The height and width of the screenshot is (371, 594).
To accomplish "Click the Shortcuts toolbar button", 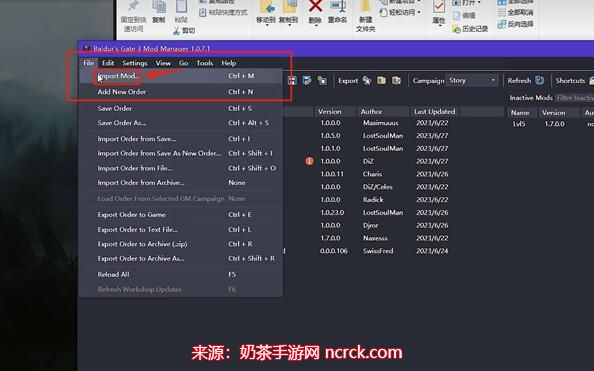I will click(570, 81).
